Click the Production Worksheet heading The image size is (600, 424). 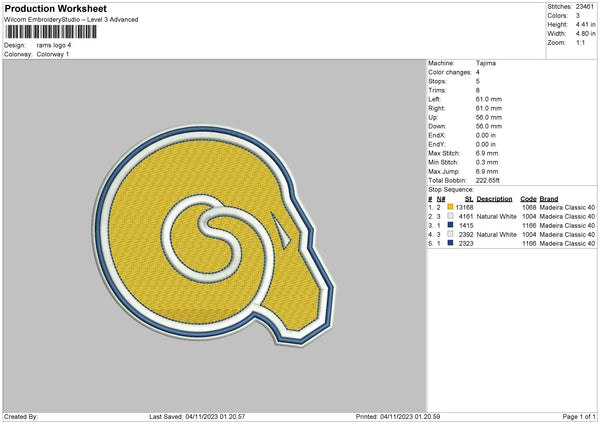tap(55, 9)
